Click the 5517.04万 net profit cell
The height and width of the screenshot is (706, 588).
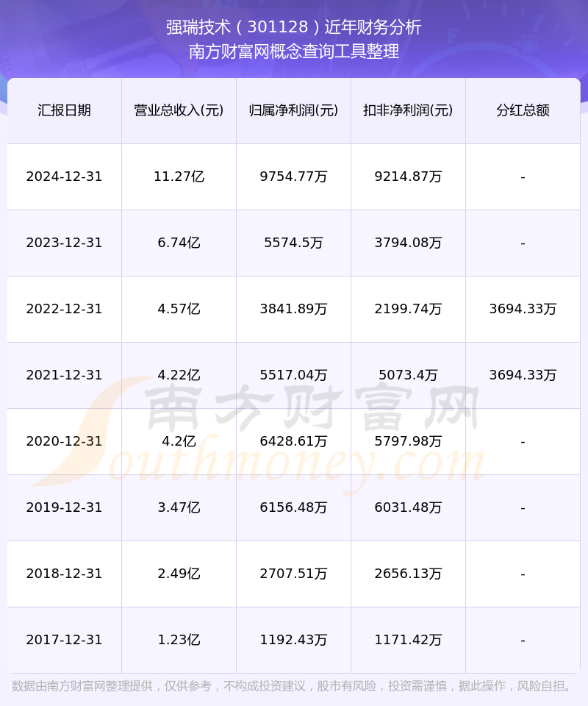(293, 375)
